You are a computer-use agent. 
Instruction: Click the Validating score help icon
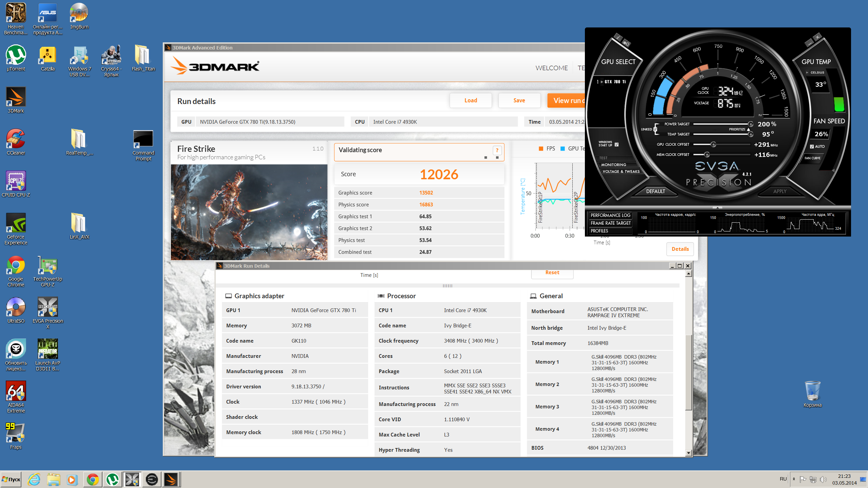[x=497, y=150]
